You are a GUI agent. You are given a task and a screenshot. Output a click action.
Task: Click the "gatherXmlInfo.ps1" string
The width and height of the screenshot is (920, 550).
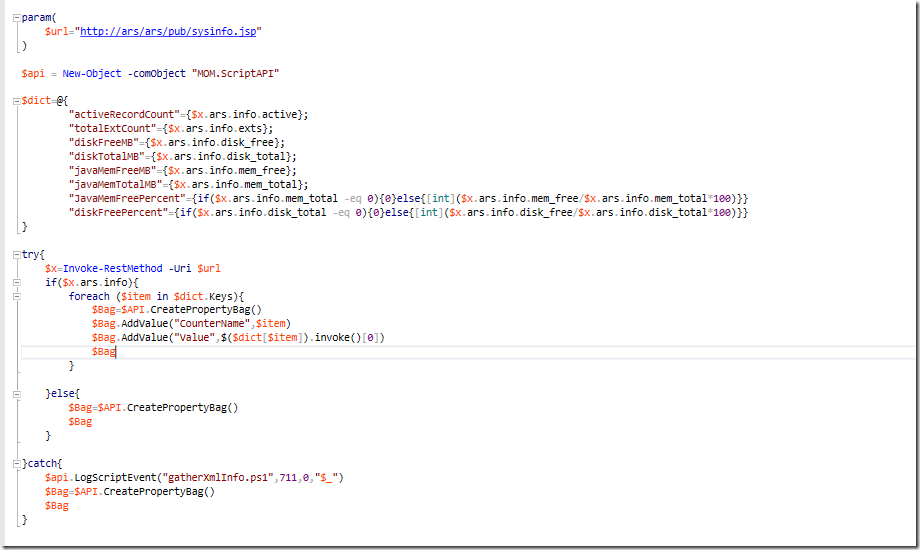coord(218,478)
